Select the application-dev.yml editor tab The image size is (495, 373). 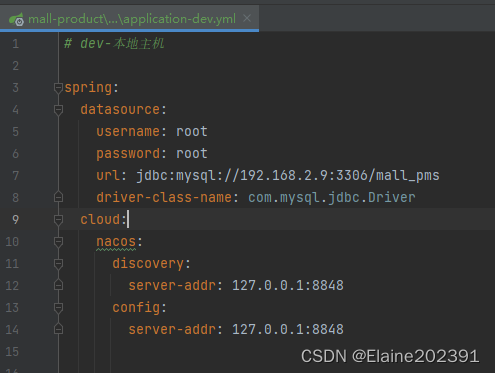(129, 19)
